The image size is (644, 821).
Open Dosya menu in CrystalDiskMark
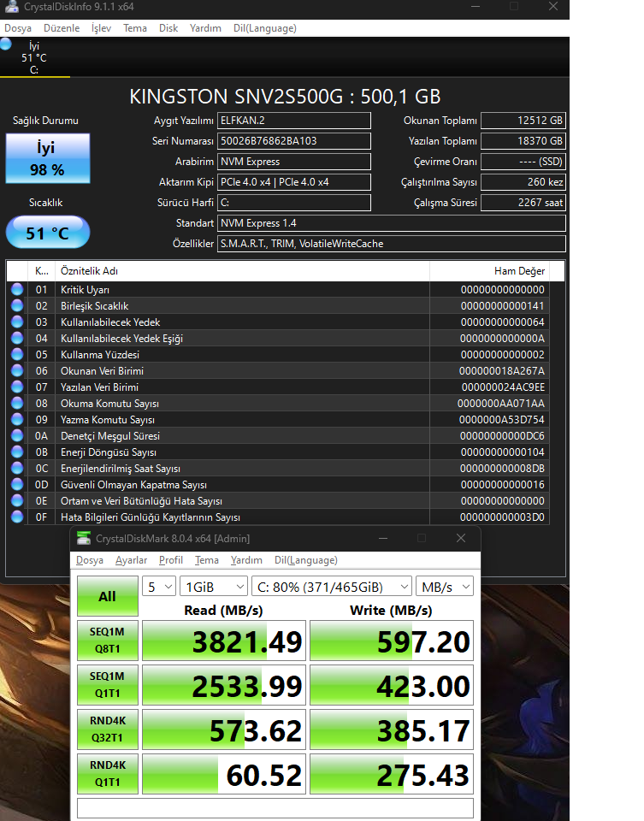tap(90, 560)
